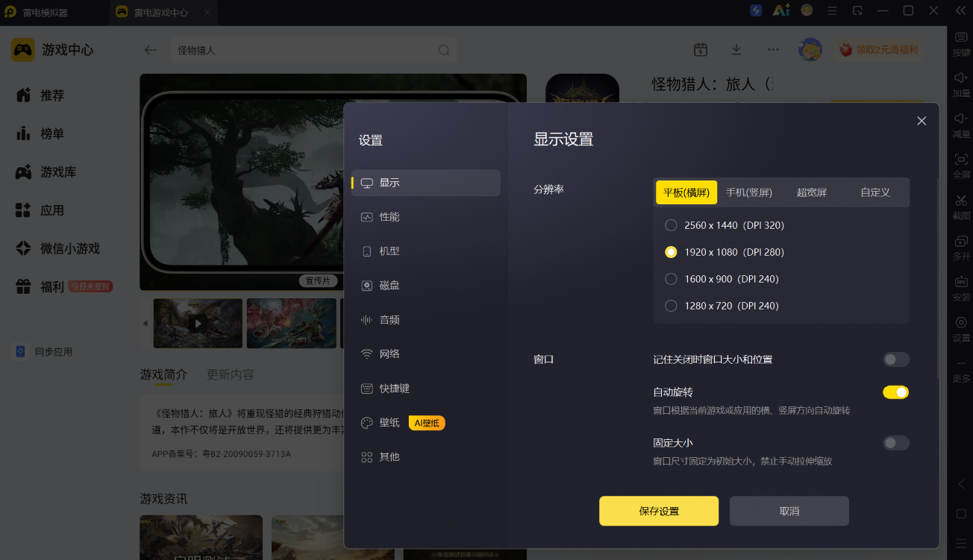This screenshot has width=973, height=560.
Task: Select the 显示 settings section
Action: pos(426,183)
